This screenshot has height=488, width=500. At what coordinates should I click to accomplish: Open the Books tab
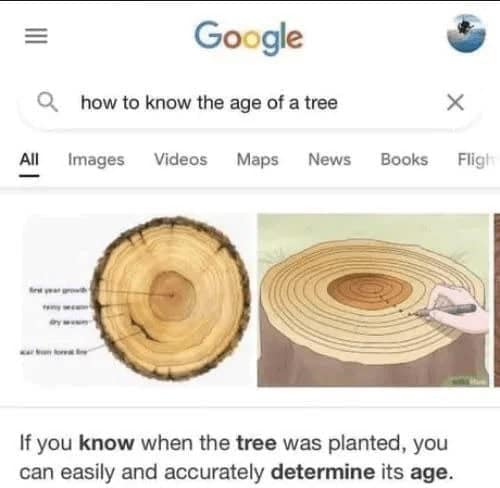[404, 159]
